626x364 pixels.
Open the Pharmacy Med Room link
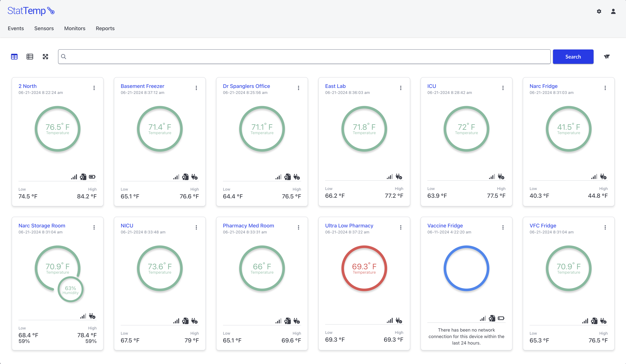coord(248,225)
